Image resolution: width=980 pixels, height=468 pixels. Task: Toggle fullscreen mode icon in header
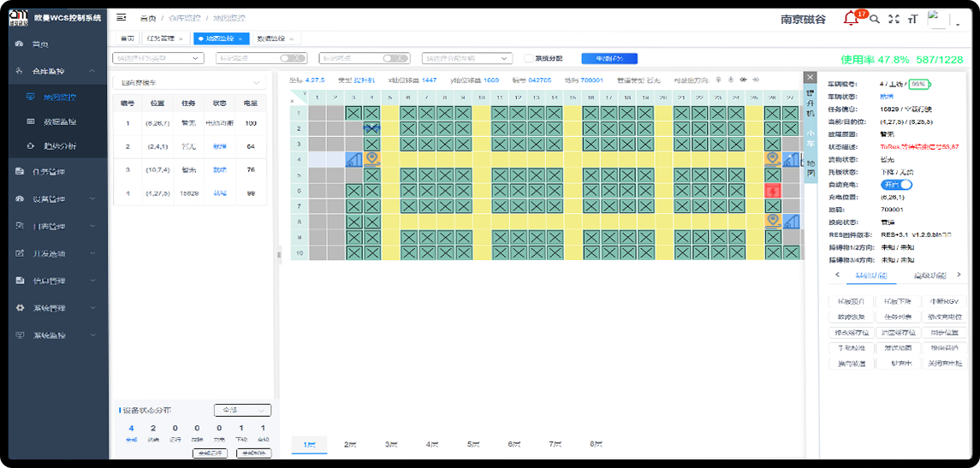click(x=894, y=19)
